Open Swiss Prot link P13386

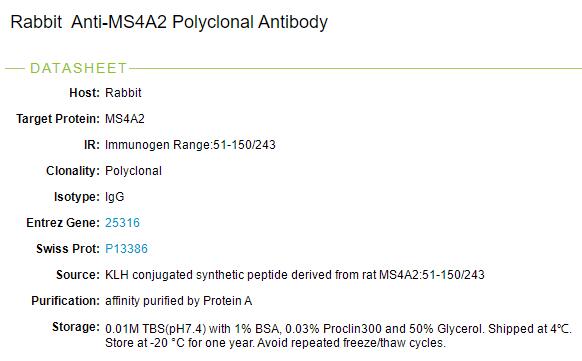(x=126, y=249)
